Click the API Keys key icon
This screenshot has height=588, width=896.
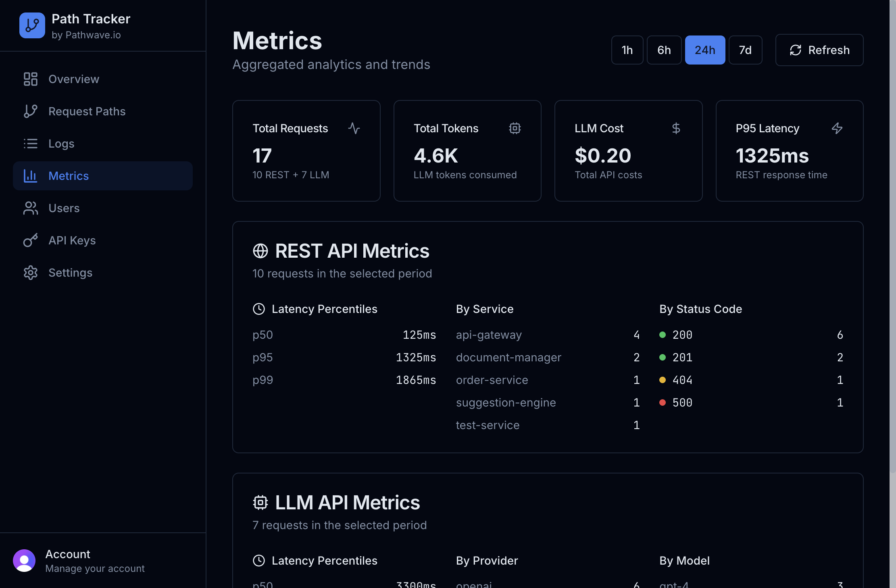point(30,240)
